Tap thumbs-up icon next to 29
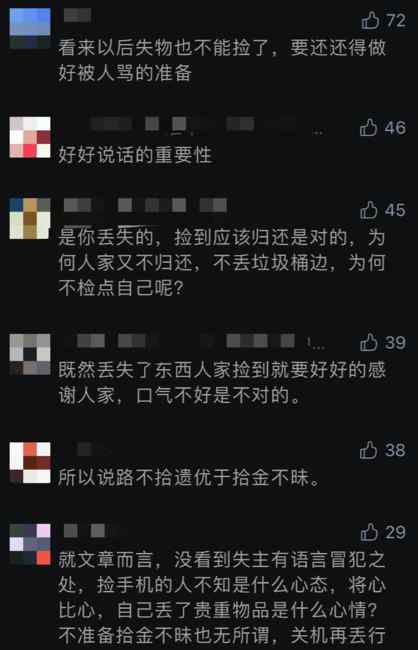Image resolution: width=418 pixels, height=650 pixels. pos(369,532)
